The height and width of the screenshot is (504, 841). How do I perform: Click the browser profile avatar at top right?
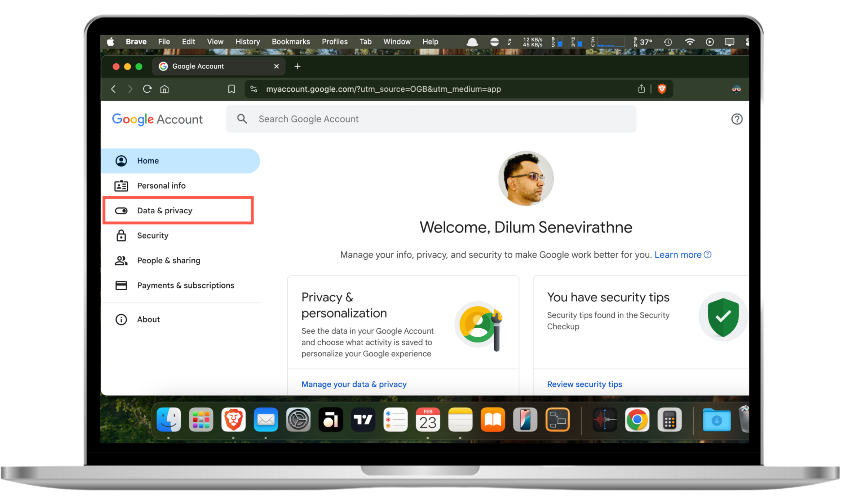736,89
